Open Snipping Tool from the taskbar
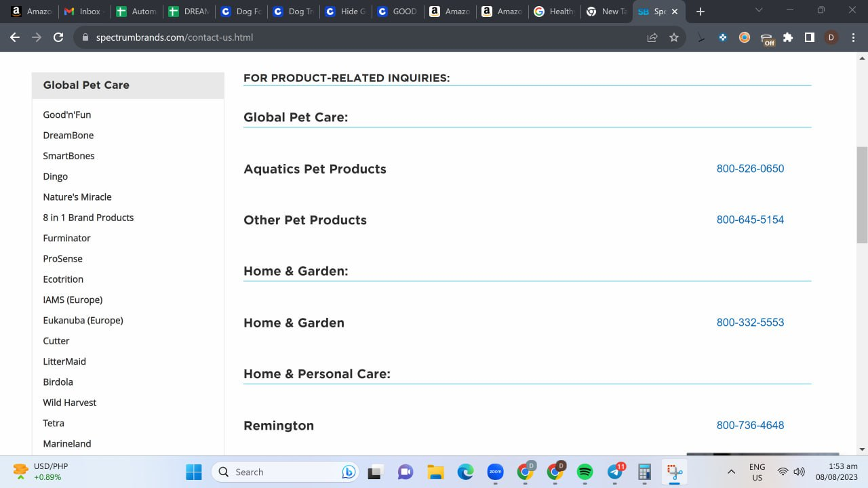The height and width of the screenshot is (488, 868). (674, 472)
